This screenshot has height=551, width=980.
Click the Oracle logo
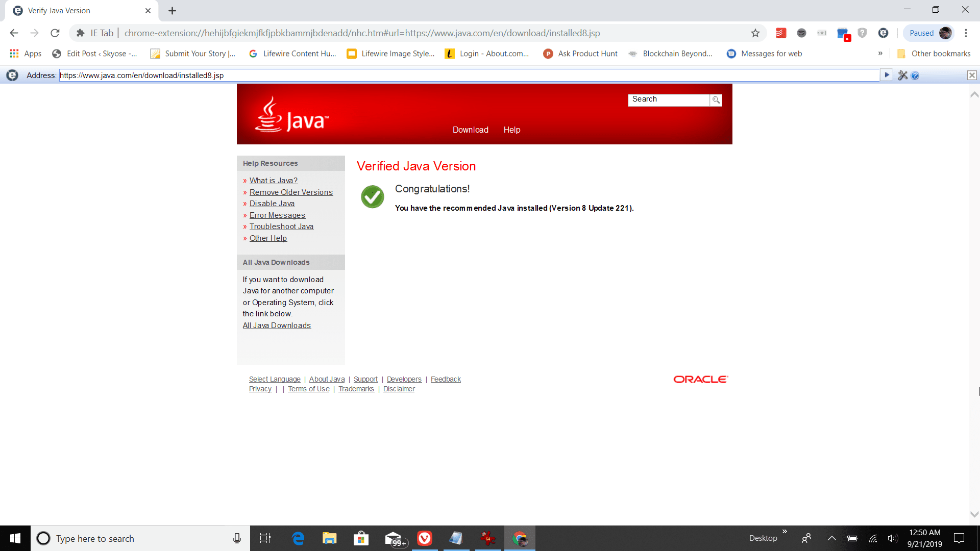(x=701, y=379)
